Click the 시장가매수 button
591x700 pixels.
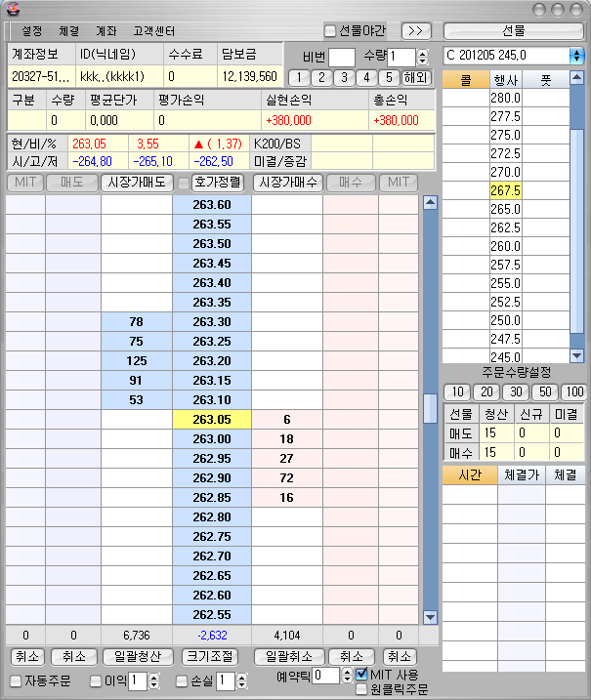[288, 183]
